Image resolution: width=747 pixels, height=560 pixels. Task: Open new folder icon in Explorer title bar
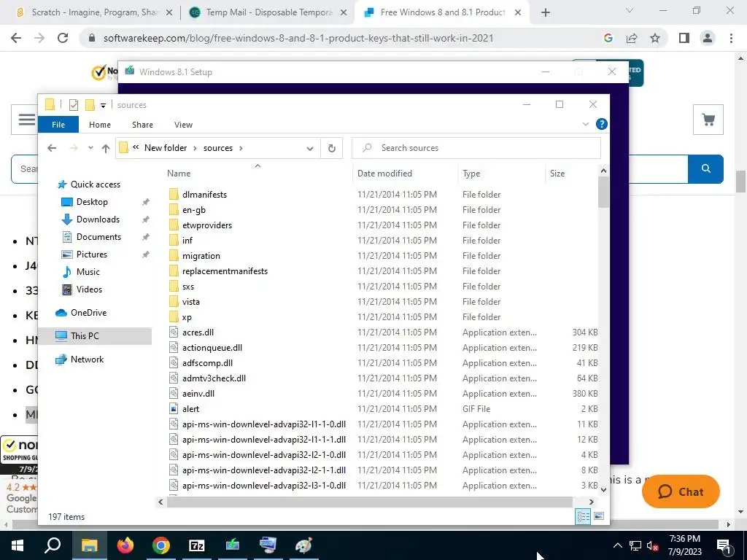[90, 105]
